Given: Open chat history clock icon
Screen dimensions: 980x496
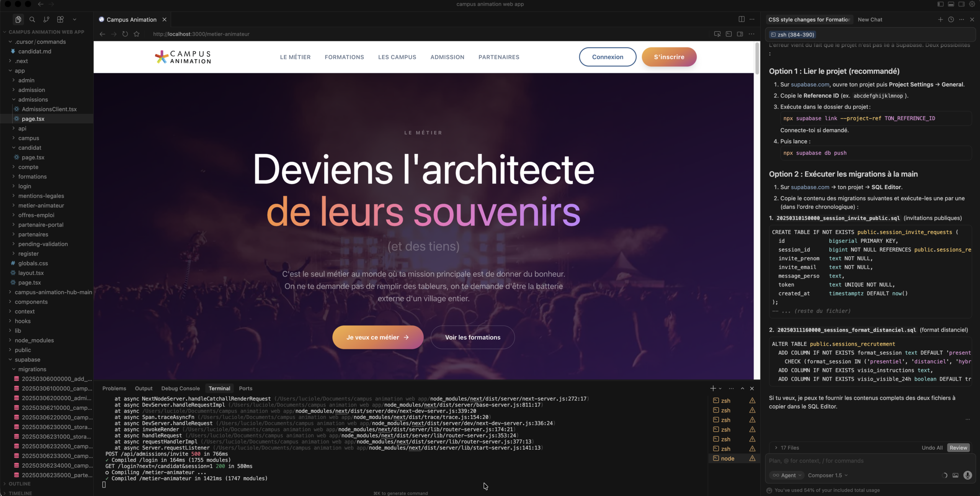Looking at the screenshot, I should point(951,20).
